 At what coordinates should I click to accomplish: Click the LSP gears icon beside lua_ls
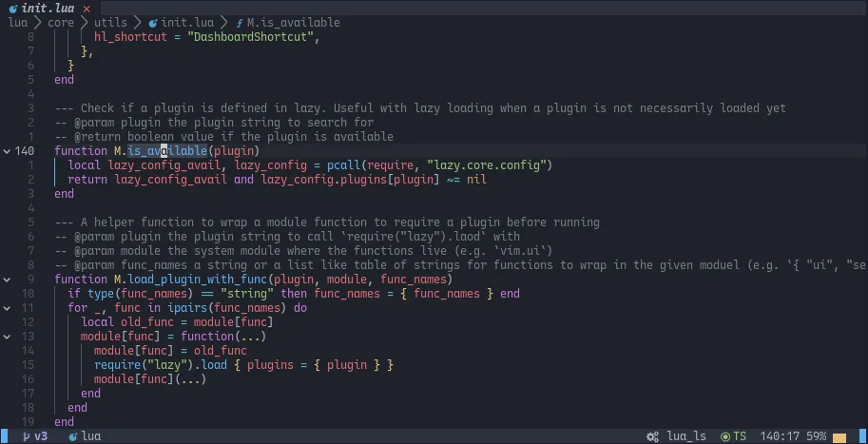coord(652,436)
